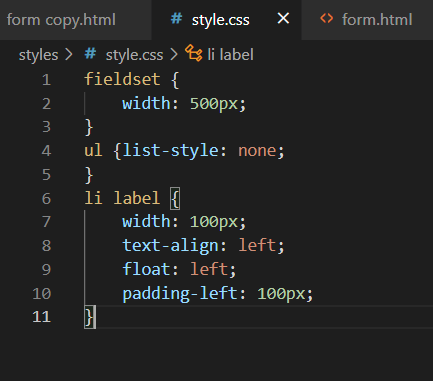This screenshot has width=433, height=381.
Task: Click the float property on line 9
Action: [146, 269]
